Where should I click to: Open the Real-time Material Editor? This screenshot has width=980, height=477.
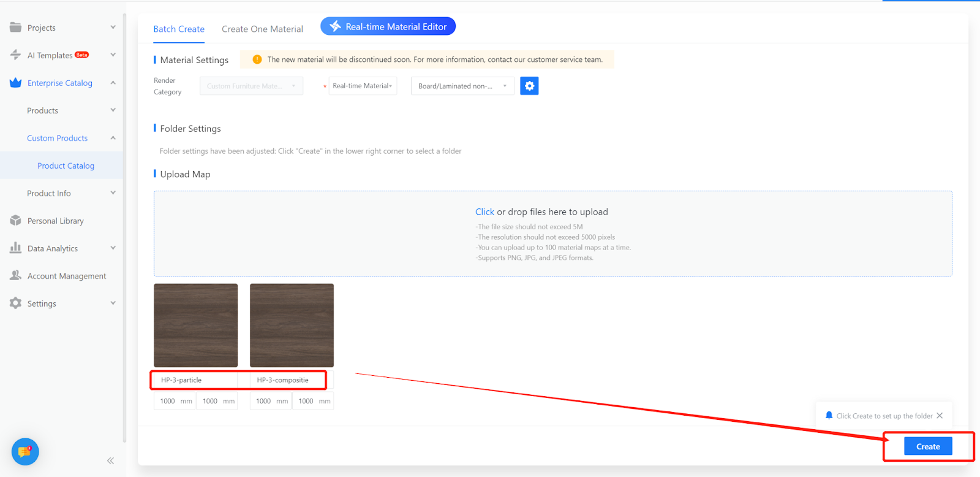(388, 26)
